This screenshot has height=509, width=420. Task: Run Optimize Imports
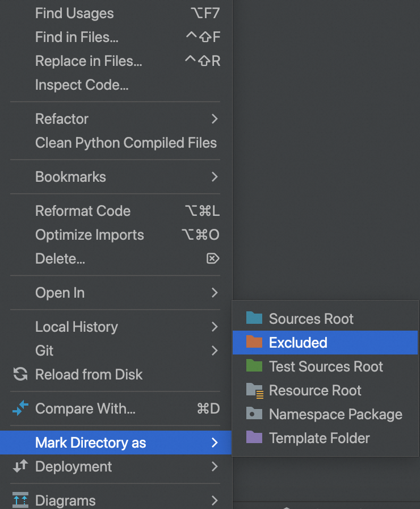90,235
